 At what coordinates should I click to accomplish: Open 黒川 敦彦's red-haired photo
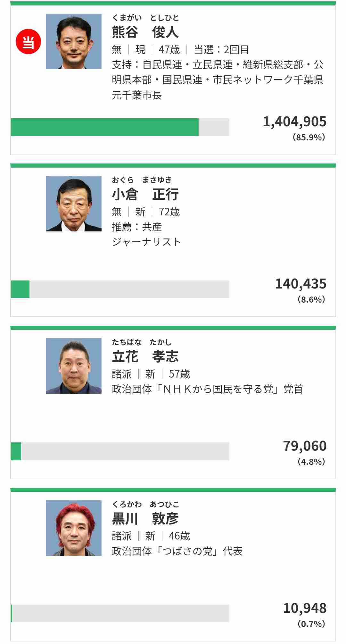[x=74, y=528]
